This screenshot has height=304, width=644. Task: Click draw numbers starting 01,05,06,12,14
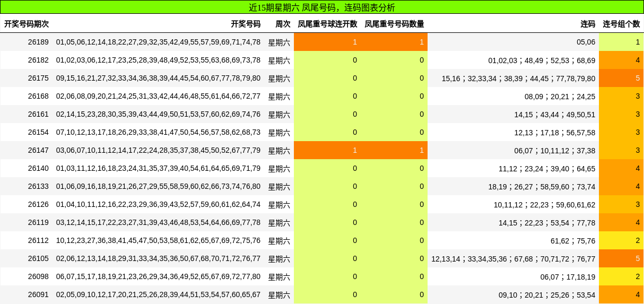pyautogui.click(x=159, y=42)
